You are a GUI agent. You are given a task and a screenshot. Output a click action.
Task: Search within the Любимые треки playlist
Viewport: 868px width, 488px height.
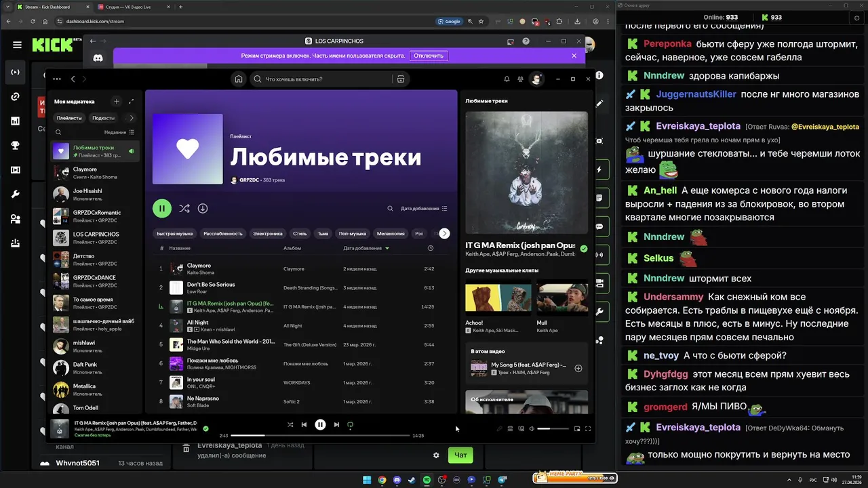pos(390,209)
